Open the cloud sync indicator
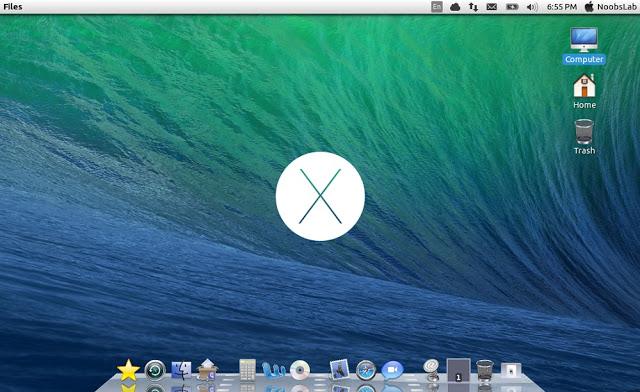Image resolution: width=640 pixels, height=392 pixels. pos(455,7)
